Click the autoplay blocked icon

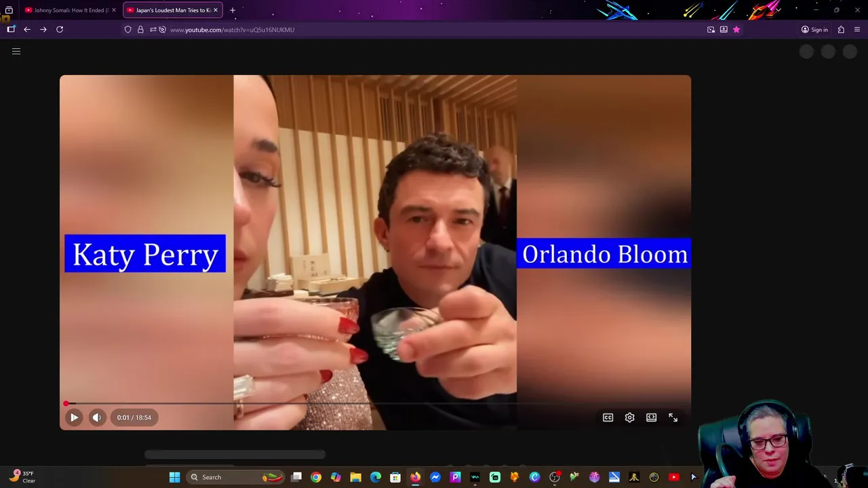tap(163, 30)
